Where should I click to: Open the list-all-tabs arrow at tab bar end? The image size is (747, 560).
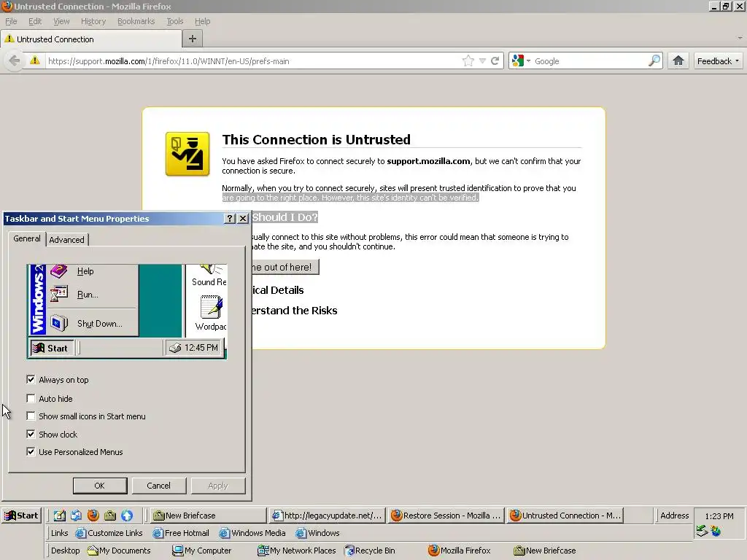740,38
